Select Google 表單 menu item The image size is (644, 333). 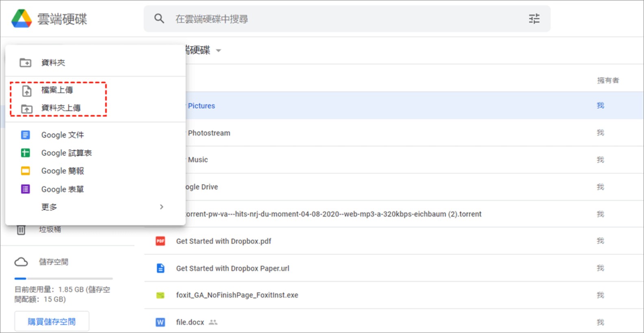tap(95, 189)
